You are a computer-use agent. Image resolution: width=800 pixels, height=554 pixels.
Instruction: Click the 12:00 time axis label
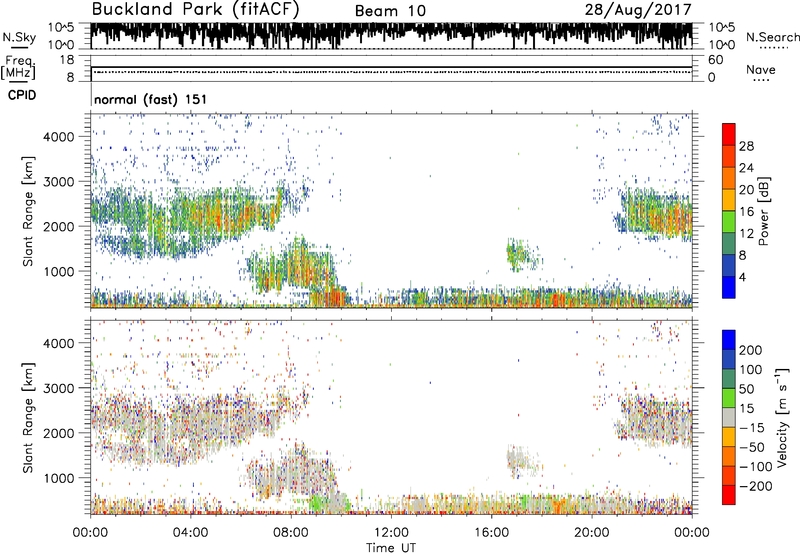click(391, 533)
